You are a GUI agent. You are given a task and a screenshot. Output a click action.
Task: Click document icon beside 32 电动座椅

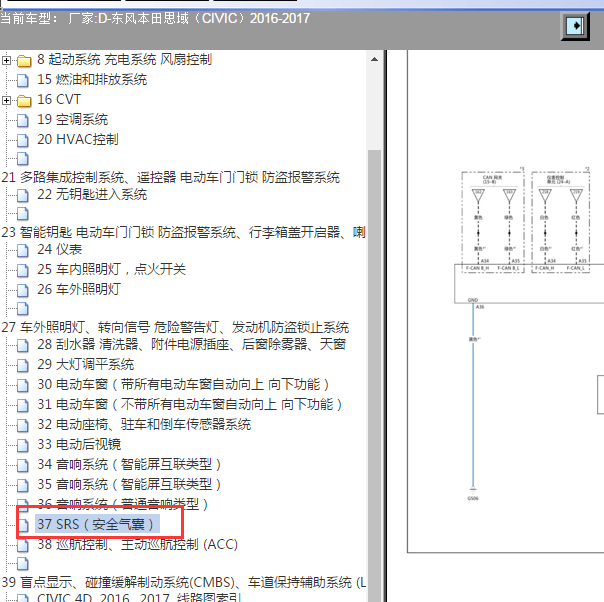point(23,426)
